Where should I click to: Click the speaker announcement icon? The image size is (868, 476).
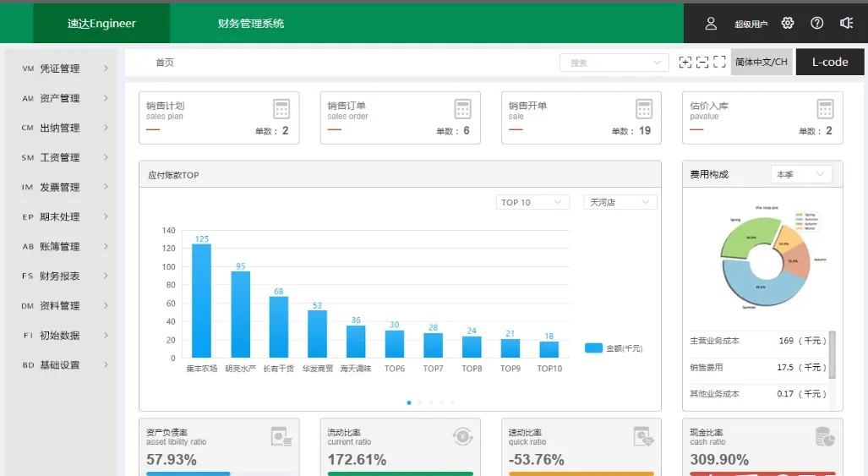coord(846,24)
